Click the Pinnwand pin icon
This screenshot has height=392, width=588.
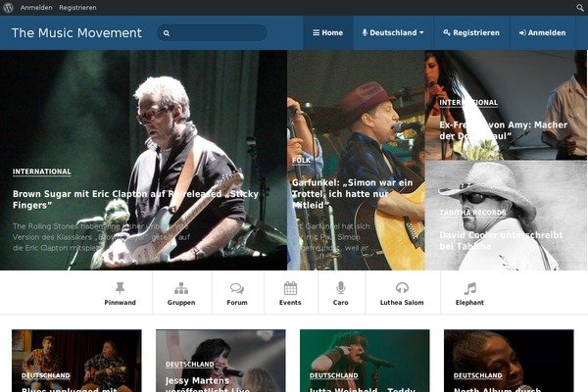click(120, 288)
